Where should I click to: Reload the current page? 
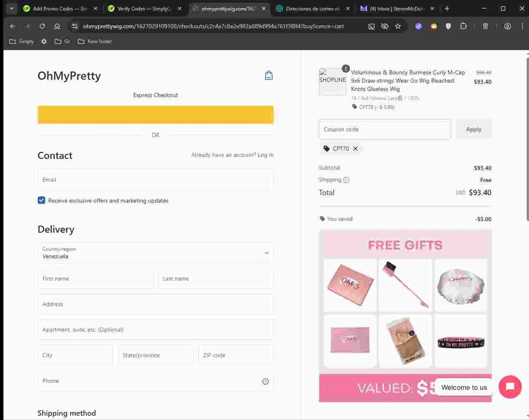(x=42, y=26)
